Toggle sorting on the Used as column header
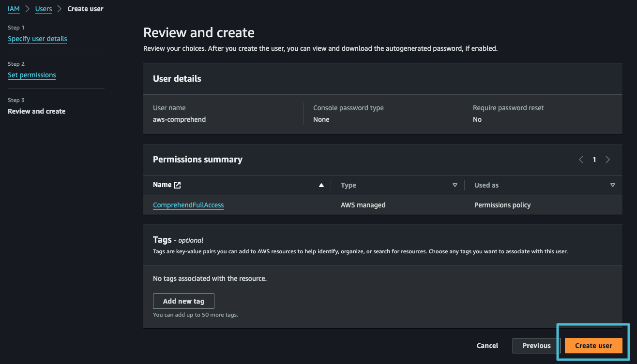 point(486,185)
